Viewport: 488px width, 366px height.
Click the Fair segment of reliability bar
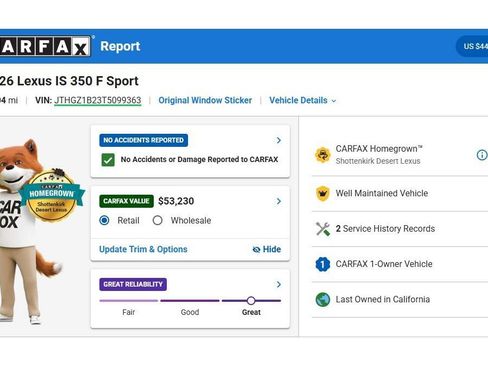tap(129, 301)
